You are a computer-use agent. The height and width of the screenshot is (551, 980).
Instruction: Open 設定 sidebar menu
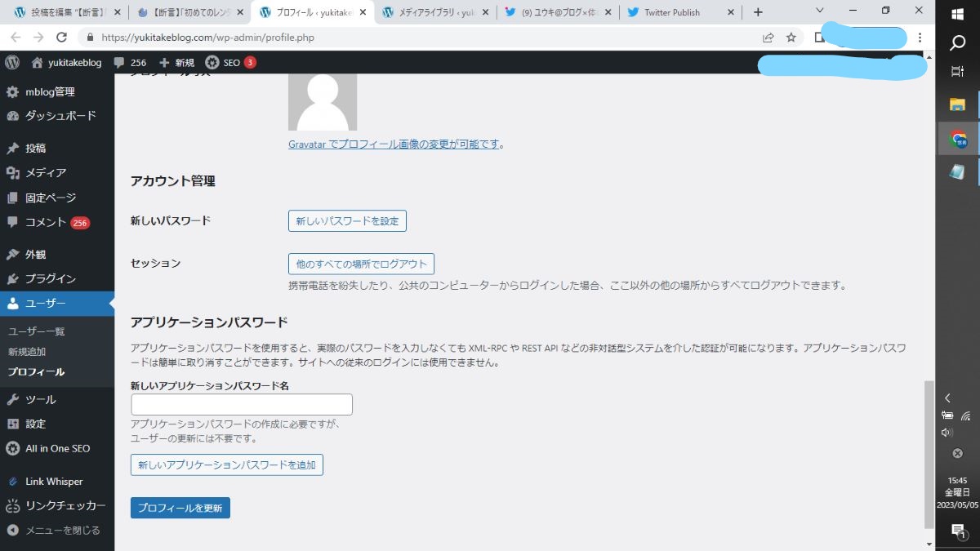click(x=57, y=424)
